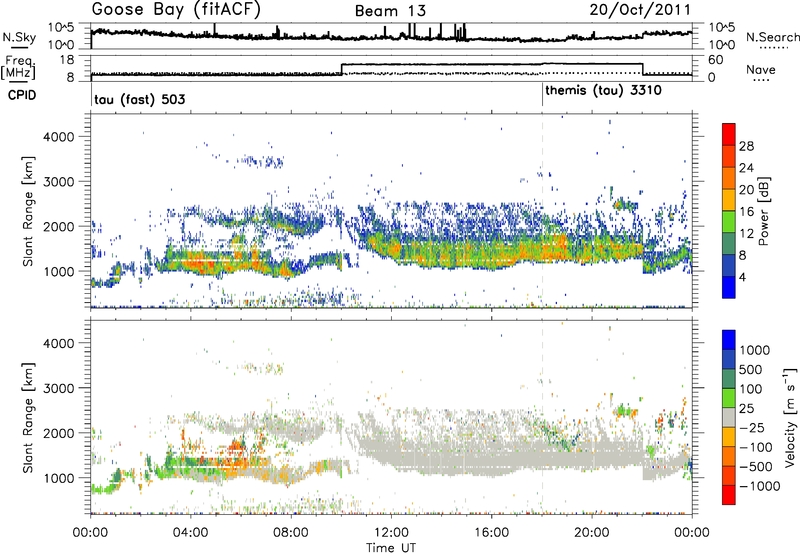Click the blue bottom of power colorbar
The width and height of the screenshot is (800, 554).
coord(729,287)
